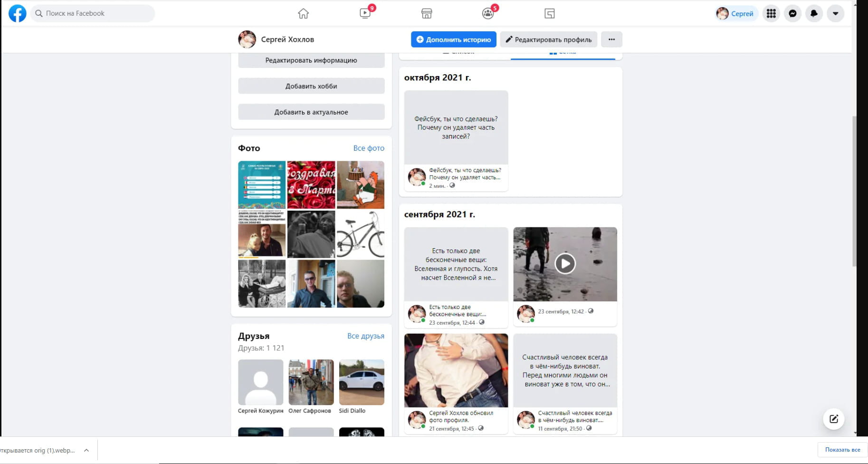Open the Marketplace icon
The image size is (868, 464).
tap(427, 13)
